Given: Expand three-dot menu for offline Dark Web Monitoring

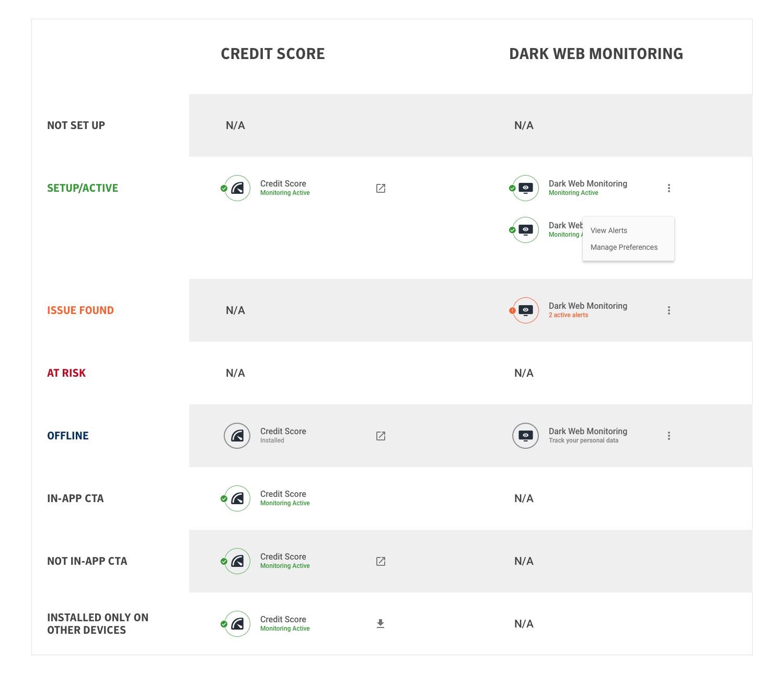Looking at the screenshot, I should coord(668,436).
